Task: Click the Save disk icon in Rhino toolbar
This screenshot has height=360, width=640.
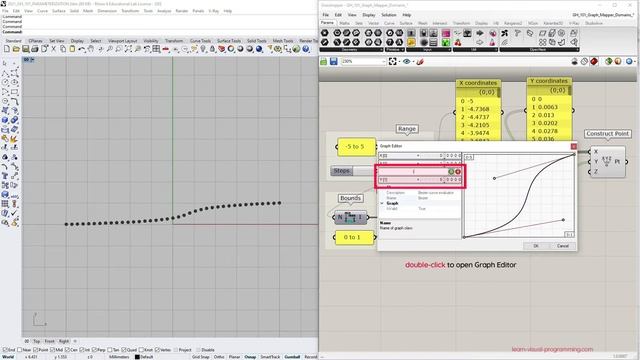Action: coord(25,49)
